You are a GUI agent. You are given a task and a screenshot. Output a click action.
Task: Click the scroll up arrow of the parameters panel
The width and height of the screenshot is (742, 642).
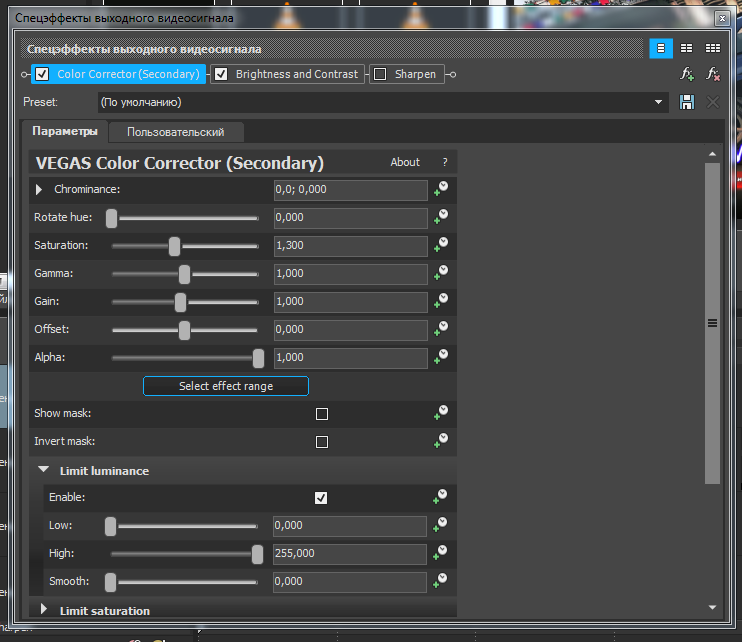712,154
